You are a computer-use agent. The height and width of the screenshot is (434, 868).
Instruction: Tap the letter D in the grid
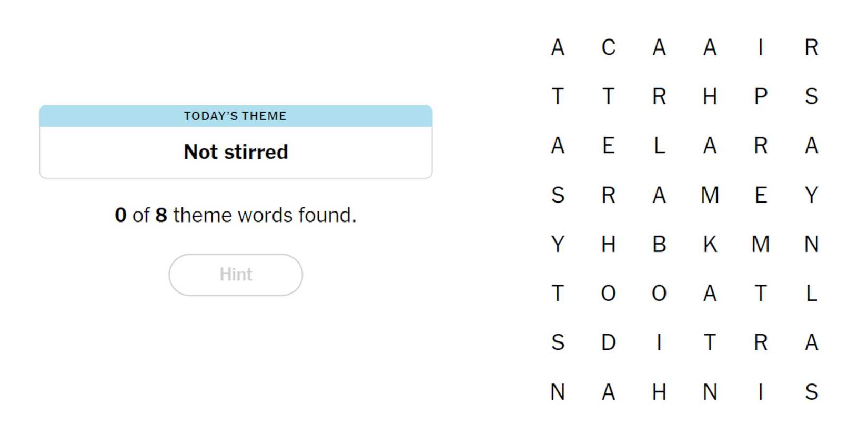click(x=609, y=342)
